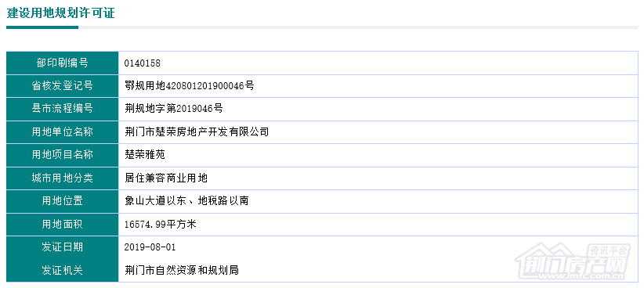This screenshot has height=288, width=644.
Task: Select 荆门市自然资源和规划局 text
Action: [182, 270]
